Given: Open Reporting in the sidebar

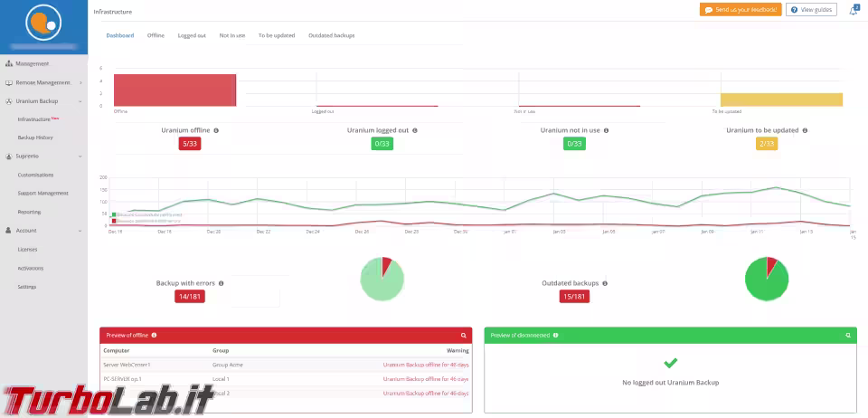Looking at the screenshot, I should tap(29, 212).
